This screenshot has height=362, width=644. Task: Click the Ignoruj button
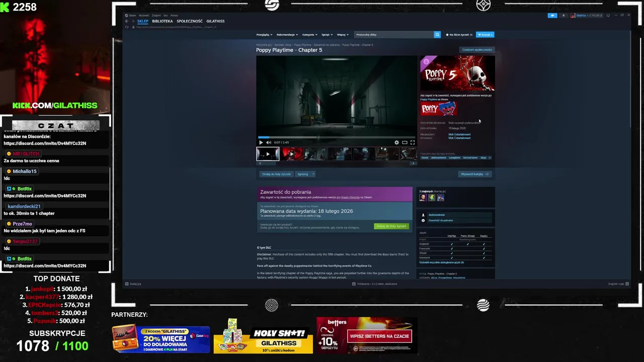point(302,174)
